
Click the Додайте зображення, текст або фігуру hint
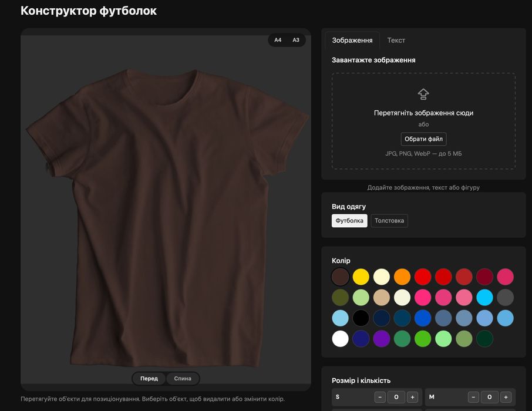pos(423,187)
